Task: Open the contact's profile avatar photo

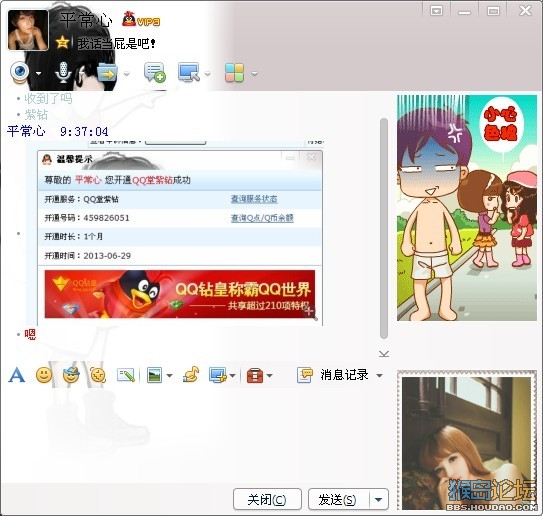Action: [28, 30]
